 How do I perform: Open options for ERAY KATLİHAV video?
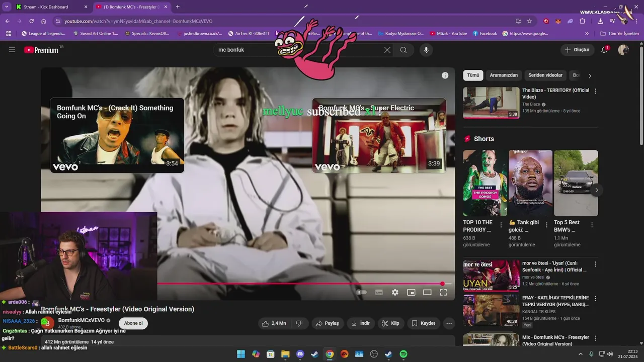click(595, 299)
